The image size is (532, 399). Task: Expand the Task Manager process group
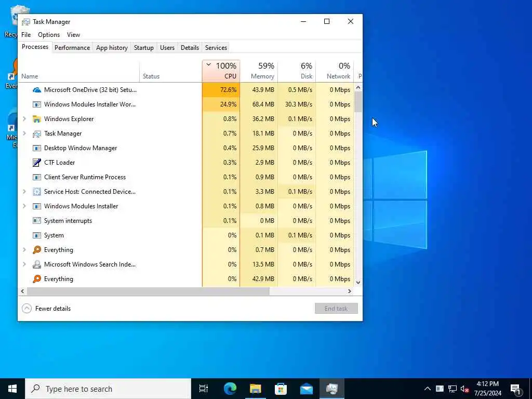tap(24, 134)
